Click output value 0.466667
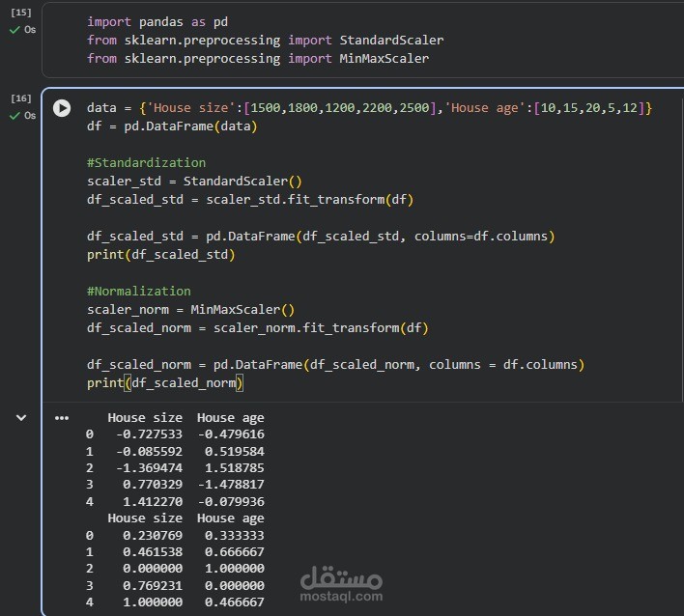 234,602
